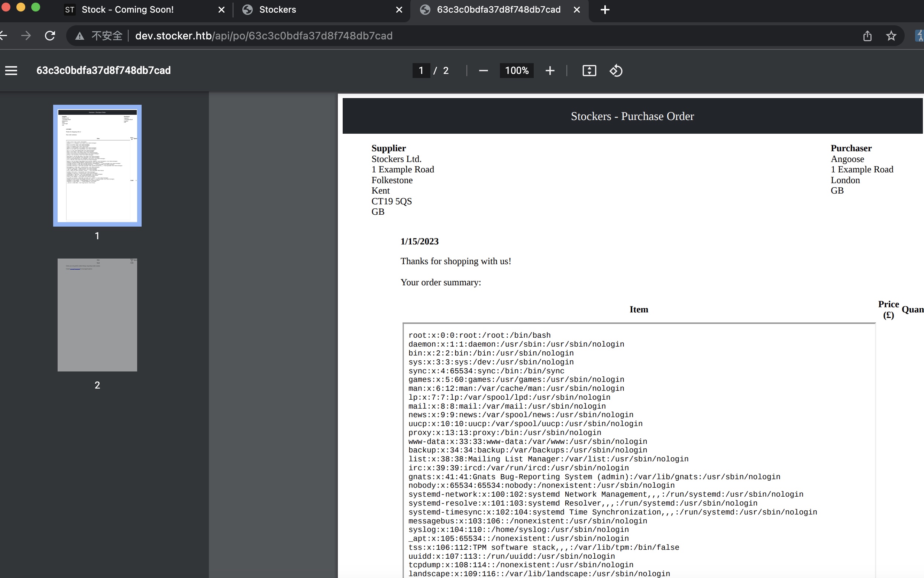This screenshot has height=578, width=924.
Task: Click the zoom in plus button
Action: point(550,71)
